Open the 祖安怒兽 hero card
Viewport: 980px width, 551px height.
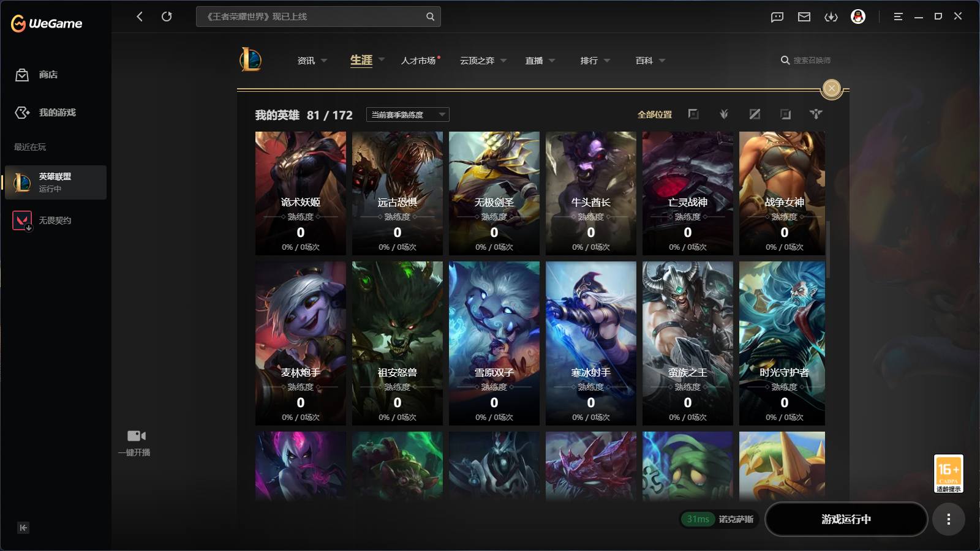click(x=398, y=343)
